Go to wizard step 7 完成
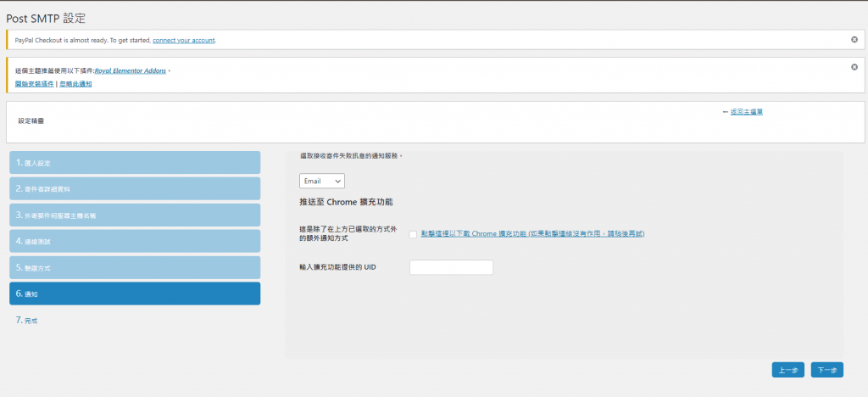The height and width of the screenshot is (397, 868). click(x=26, y=321)
